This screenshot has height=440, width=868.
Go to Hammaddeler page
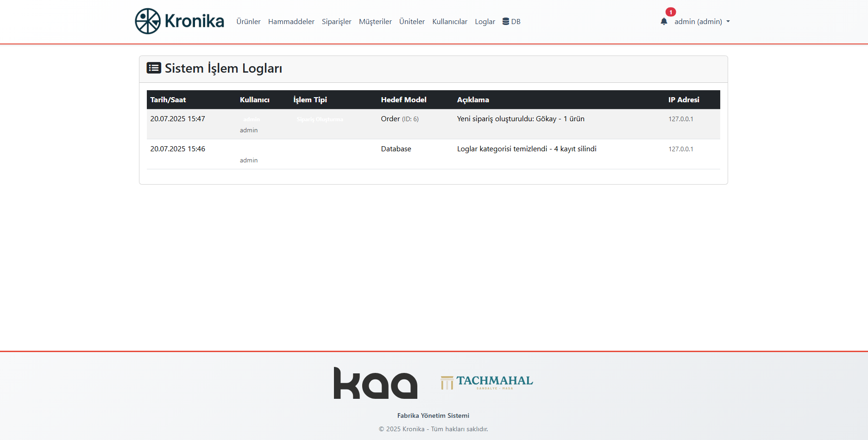[291, 22]
